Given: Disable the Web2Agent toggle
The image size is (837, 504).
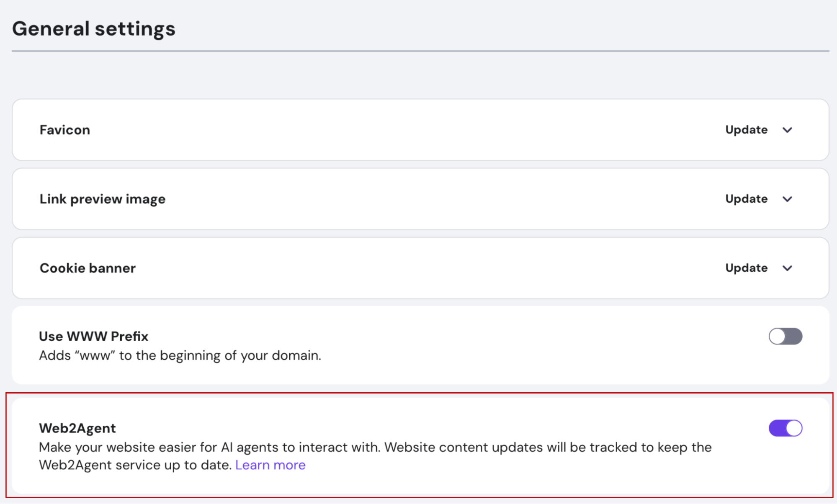Looking at the screenshot, I should click(785, 428).
